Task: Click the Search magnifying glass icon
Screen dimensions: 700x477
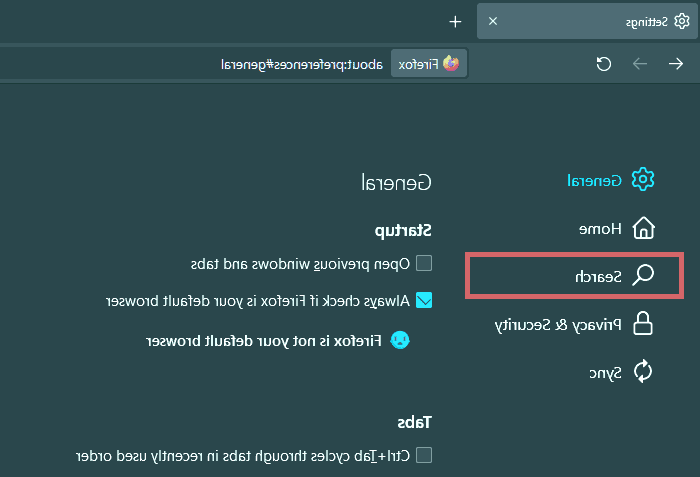Action: 644,275
